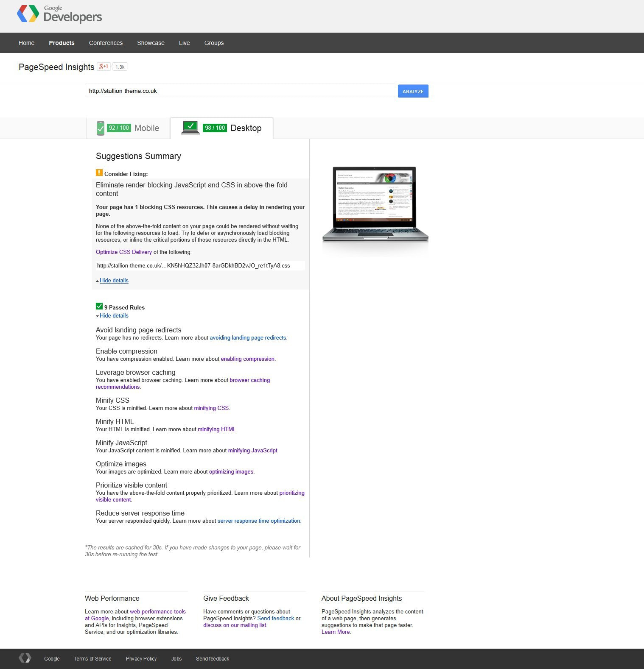The width and height of the screenshot is (644, 669).
Task: Open the minifying CSS link
Action: (x=211, y=408)
